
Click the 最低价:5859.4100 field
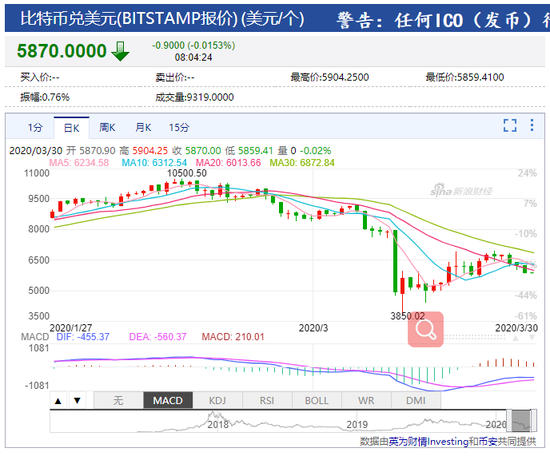point(465,77)
